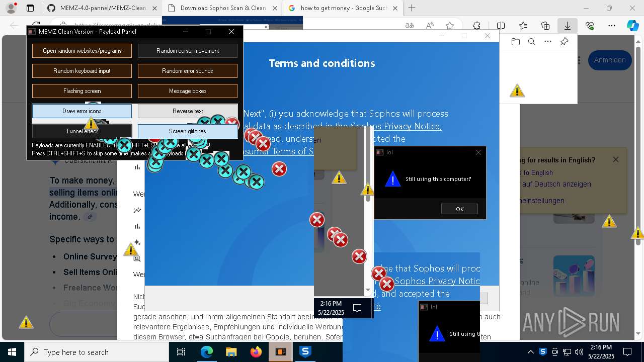Open a new browser tab
The height and width of the screenshot is (362, 644).
tap(412, 8)
